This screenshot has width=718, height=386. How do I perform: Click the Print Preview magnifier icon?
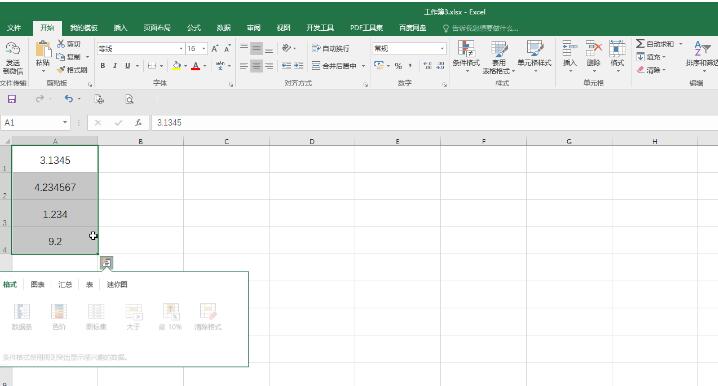(x=129, y=99)
